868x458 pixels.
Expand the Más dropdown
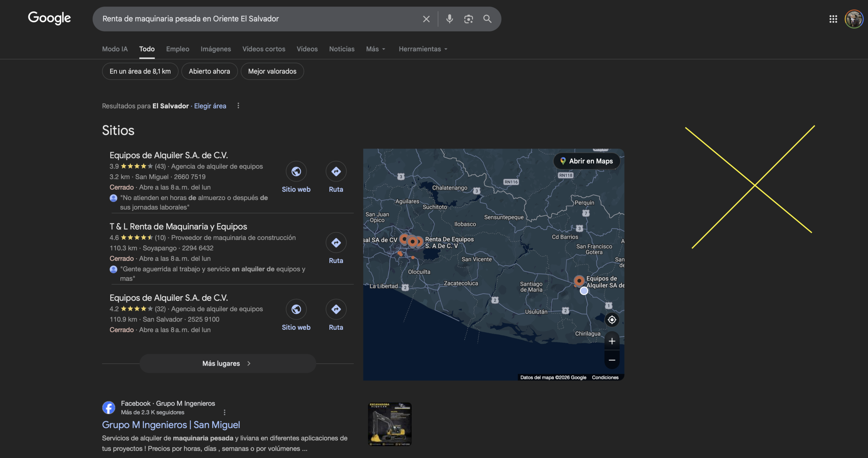point(376,49)
